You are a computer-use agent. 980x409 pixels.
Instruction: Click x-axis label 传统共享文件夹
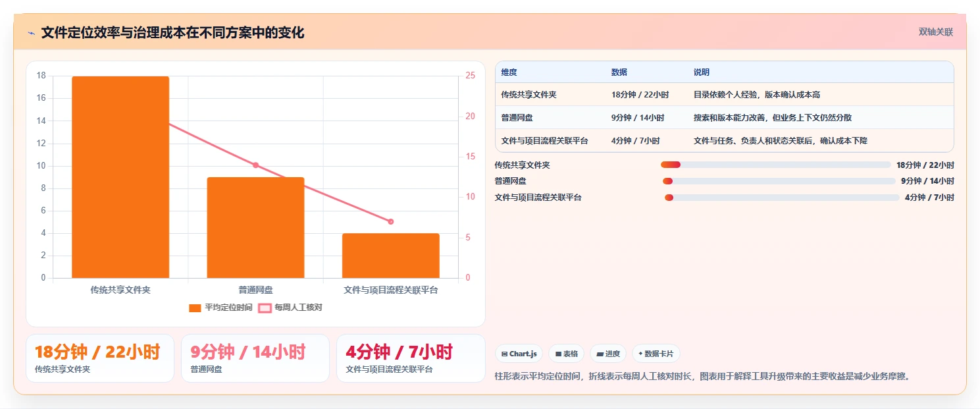tap(120, 290)
